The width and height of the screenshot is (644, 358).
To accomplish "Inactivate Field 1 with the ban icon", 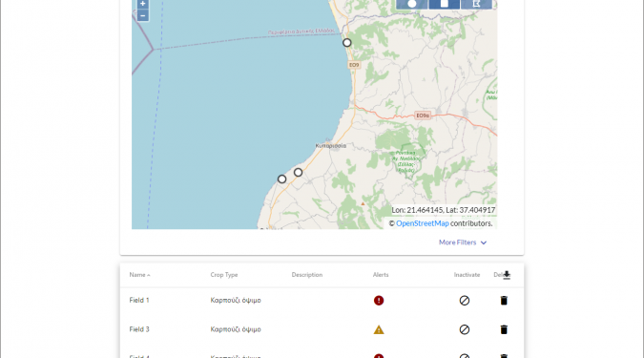I will pos(464,301).
